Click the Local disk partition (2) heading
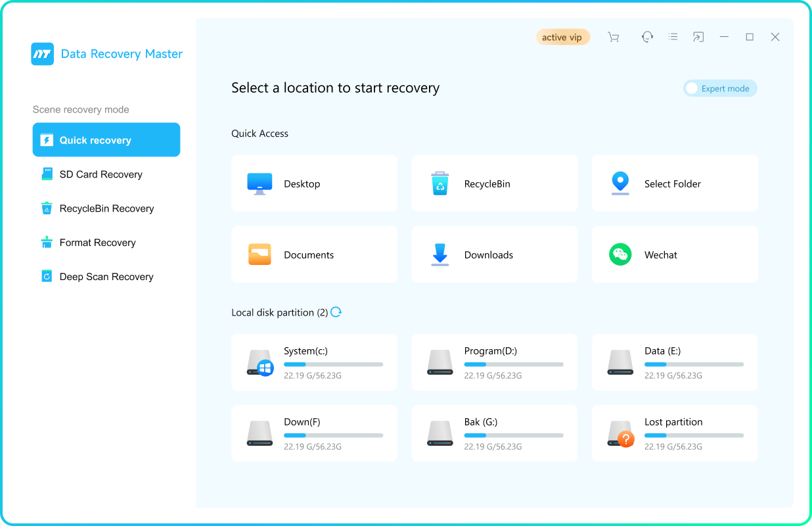812x526 pixels. point(280,312)
